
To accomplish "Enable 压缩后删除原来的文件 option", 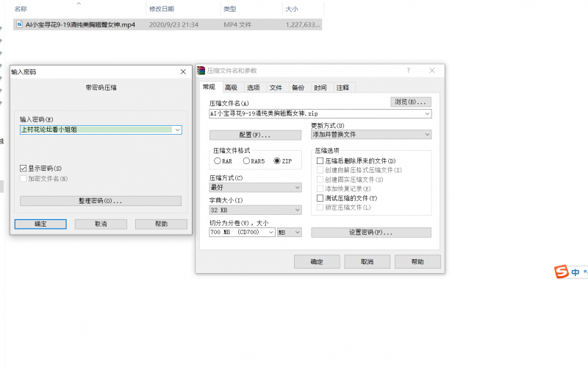I will click(x=320, y=160).
